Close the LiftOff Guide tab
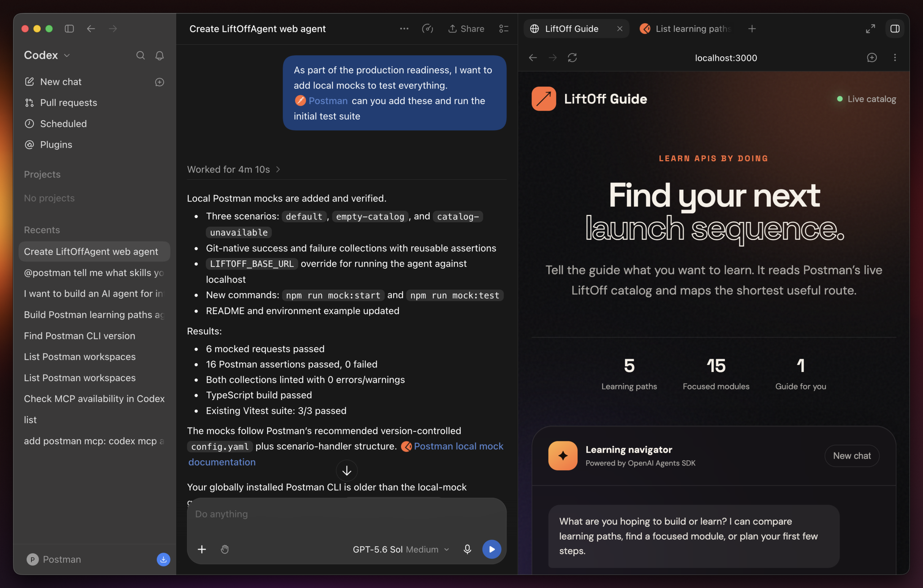This screenshot has height=588, width=923. (x=620, y=29)
